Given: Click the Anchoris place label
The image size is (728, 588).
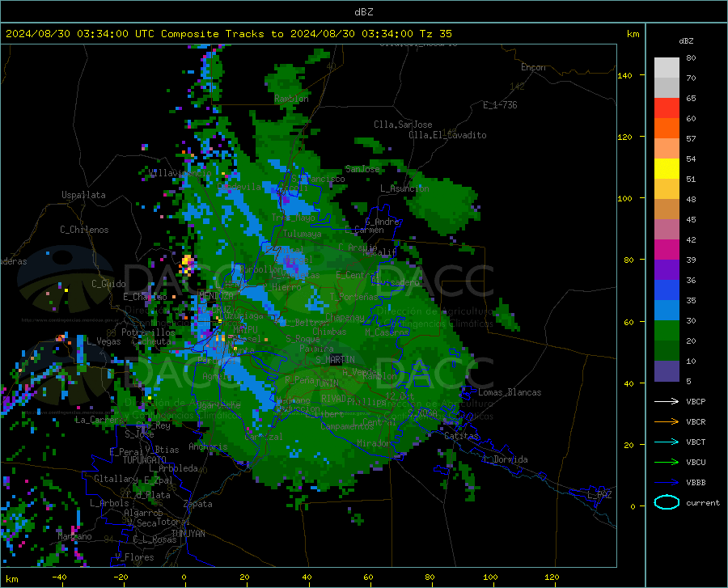Looking at the screenshot, I should pyautogui.click(x=208, y=447).
